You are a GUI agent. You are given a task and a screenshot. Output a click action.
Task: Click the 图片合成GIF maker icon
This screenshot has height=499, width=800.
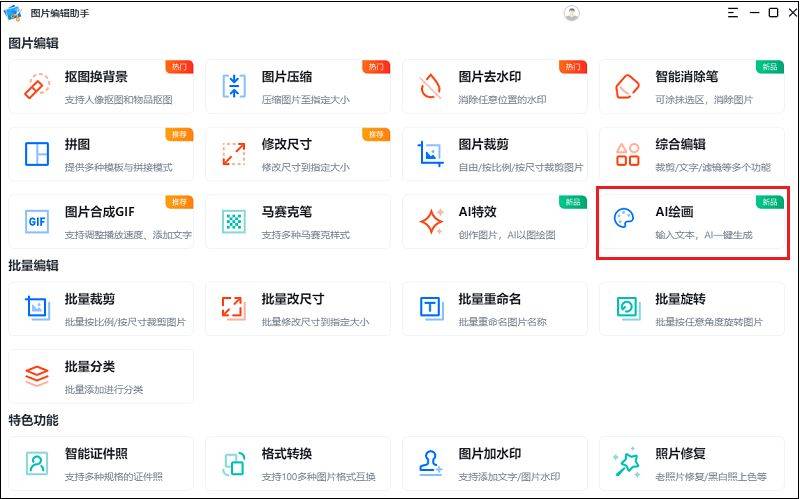37,221
